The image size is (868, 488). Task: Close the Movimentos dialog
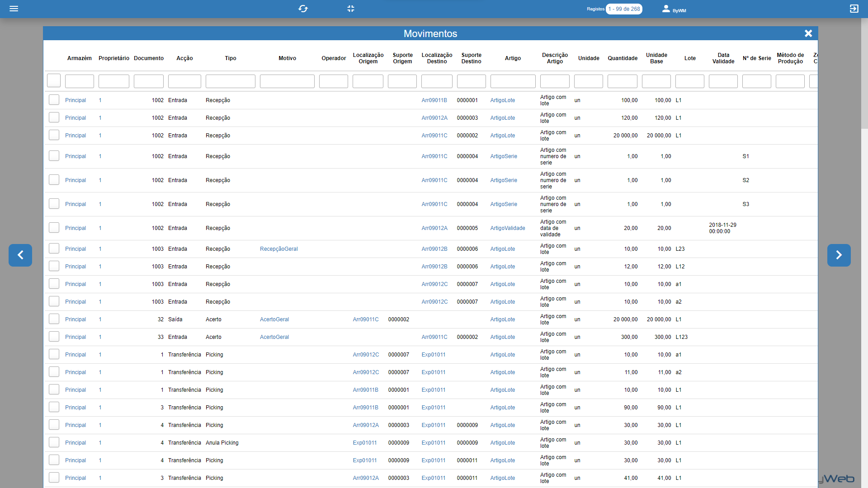(808, 33)
